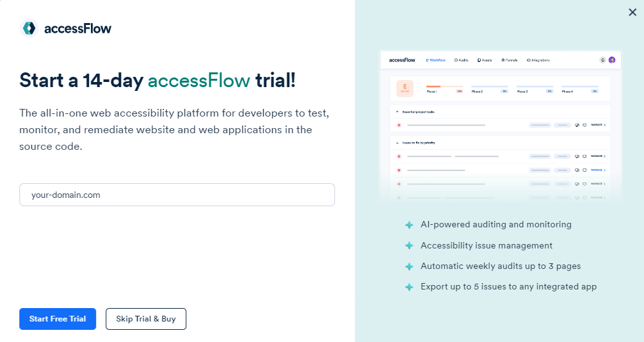Collapse the Essential project tasks section
Image resolution: width=644 pixels, height=342 pixels.
pyautogui.click(x=396, y=111)
